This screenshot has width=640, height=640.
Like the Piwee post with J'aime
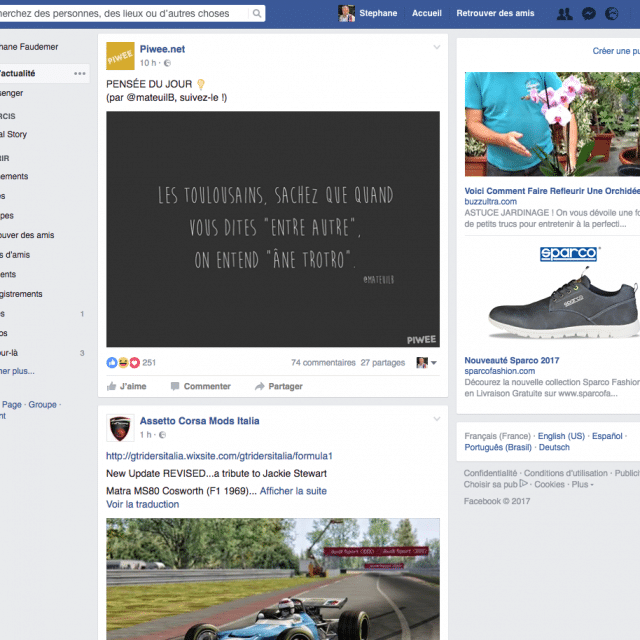126,386
